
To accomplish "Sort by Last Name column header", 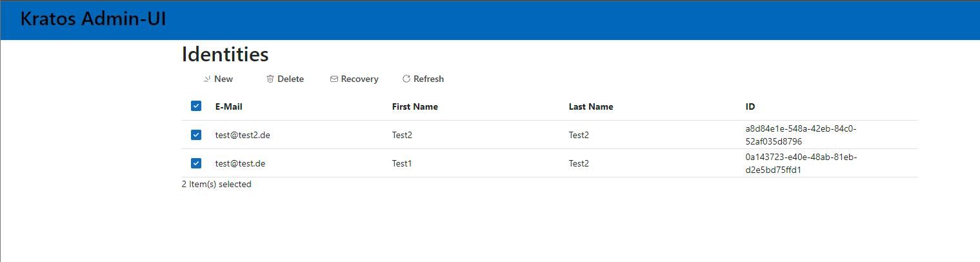I will tap(591, 106).
